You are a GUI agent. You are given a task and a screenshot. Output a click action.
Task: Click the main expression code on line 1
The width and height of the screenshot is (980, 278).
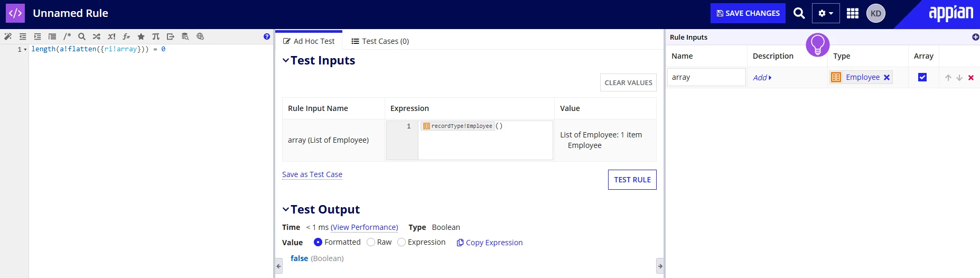(98, 49)
